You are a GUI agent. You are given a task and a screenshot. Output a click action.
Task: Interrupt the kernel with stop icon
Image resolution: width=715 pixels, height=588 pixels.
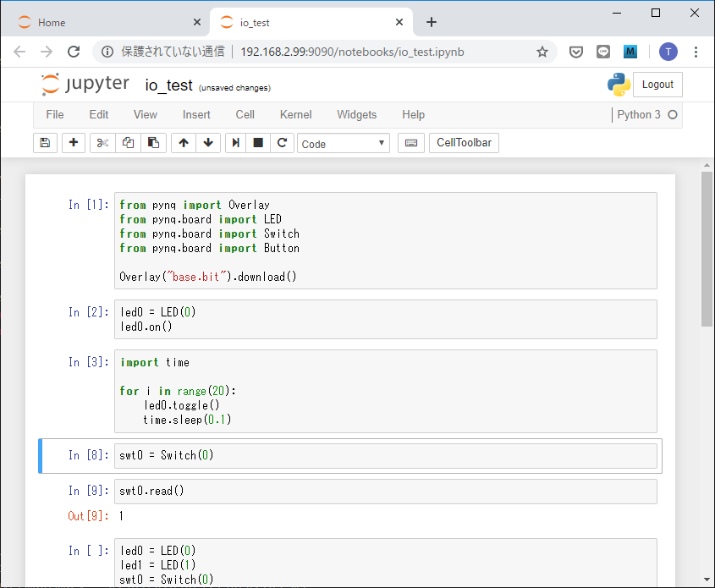tap(259, 143)
